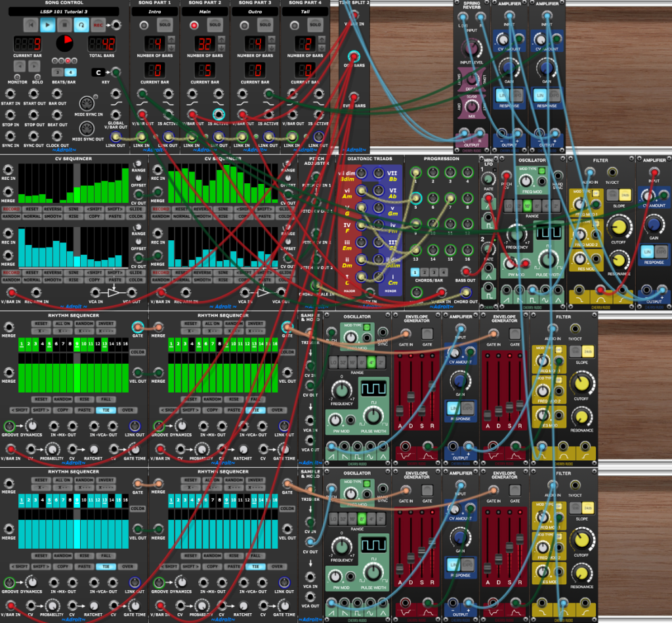Image resolution: width=672 pixels, height=623 pixels.
Task: Adjust Pulse Width knob on bottom Oscillator
Action: click(x=373, y=572)
